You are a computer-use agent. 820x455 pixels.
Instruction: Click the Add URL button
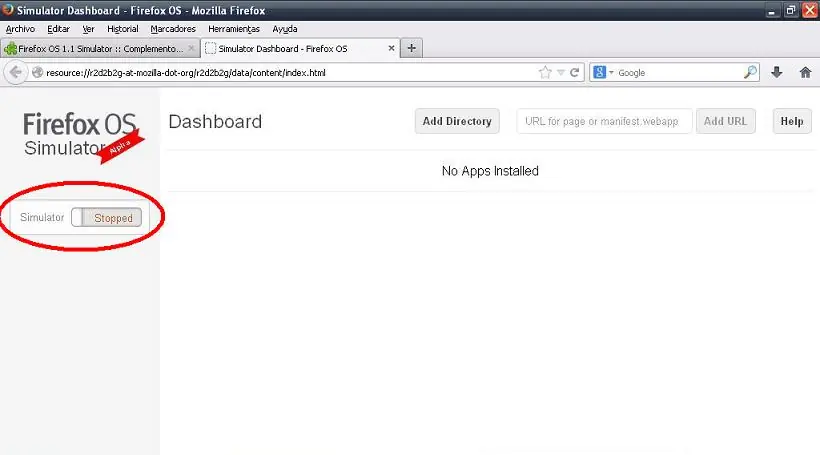point(725,121)
